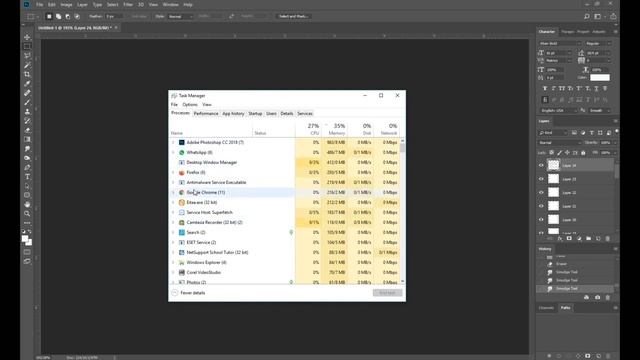
Task: Select the Lasso tool
Action: [x=27, y=56]
